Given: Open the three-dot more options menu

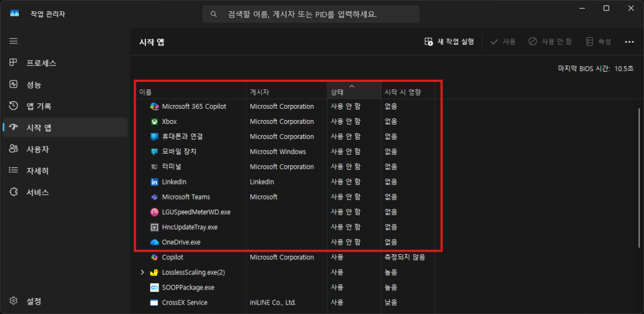Looking at the screenshot, I should click(x=629, y=42).
